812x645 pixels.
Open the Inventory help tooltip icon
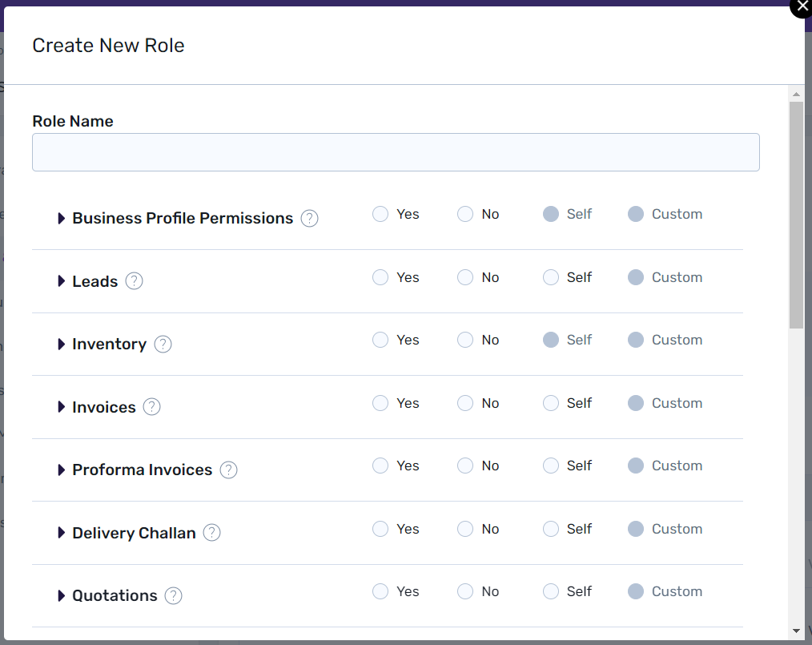pos(163,345)
